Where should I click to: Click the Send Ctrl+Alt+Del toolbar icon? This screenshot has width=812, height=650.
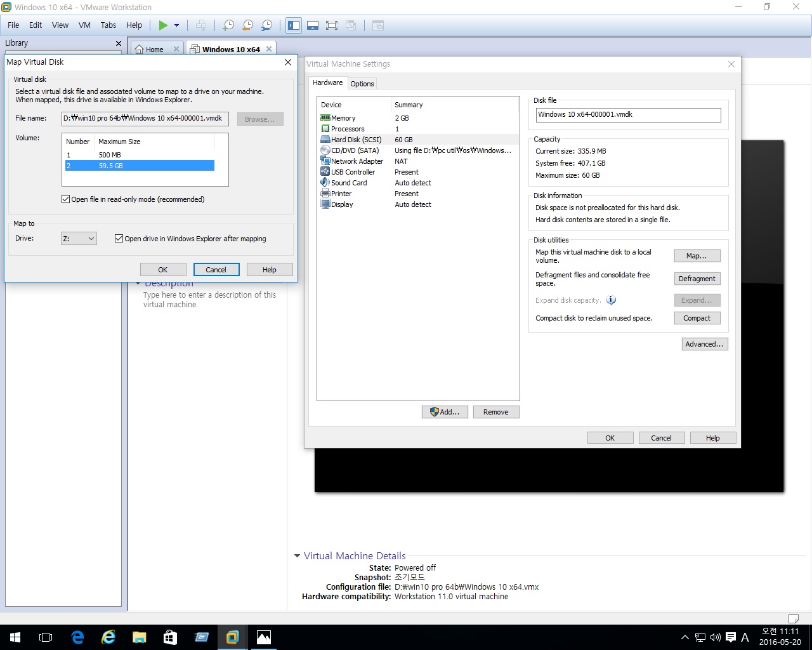pyautogui.click(x=201, y=25)
